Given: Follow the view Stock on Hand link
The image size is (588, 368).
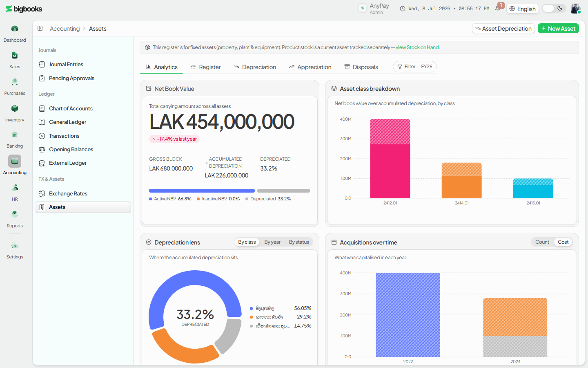Looking at the screenshot, I should tap(417, 47).
